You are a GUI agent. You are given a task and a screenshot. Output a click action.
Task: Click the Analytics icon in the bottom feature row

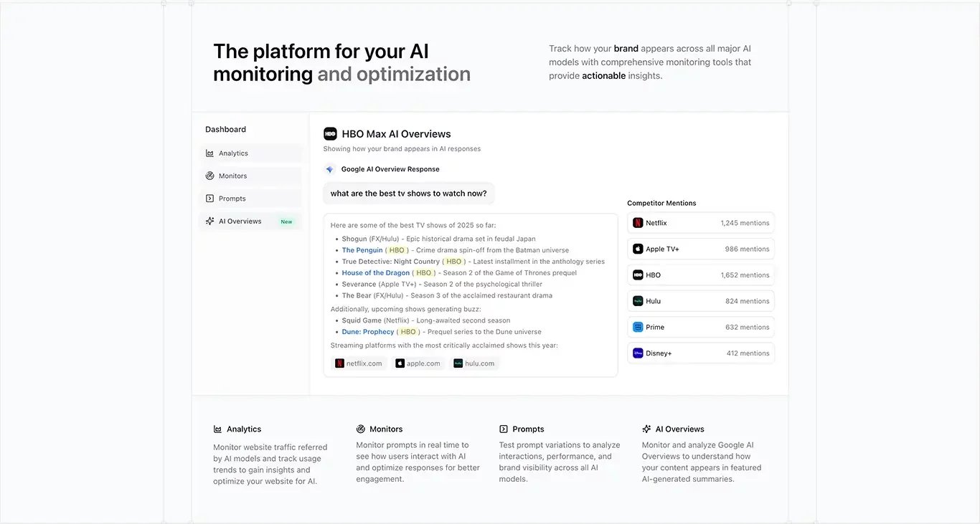217,429
